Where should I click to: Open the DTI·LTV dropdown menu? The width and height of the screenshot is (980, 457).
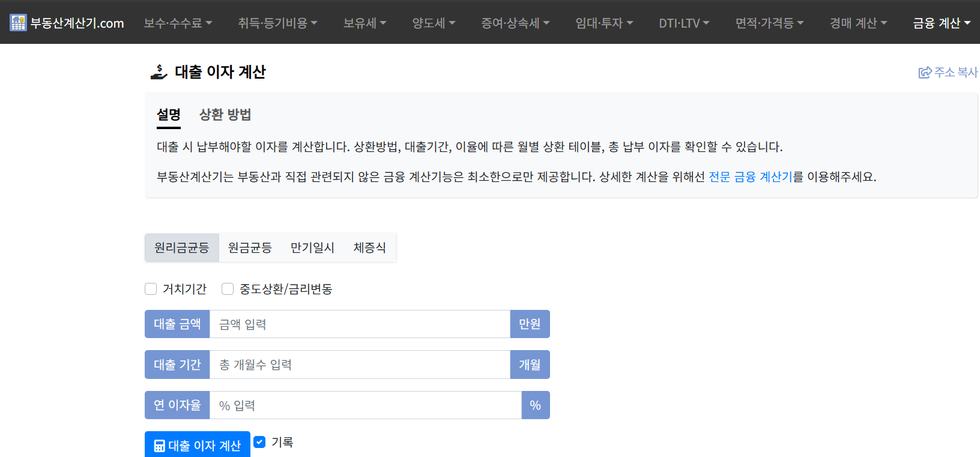[x=684, y=23]
